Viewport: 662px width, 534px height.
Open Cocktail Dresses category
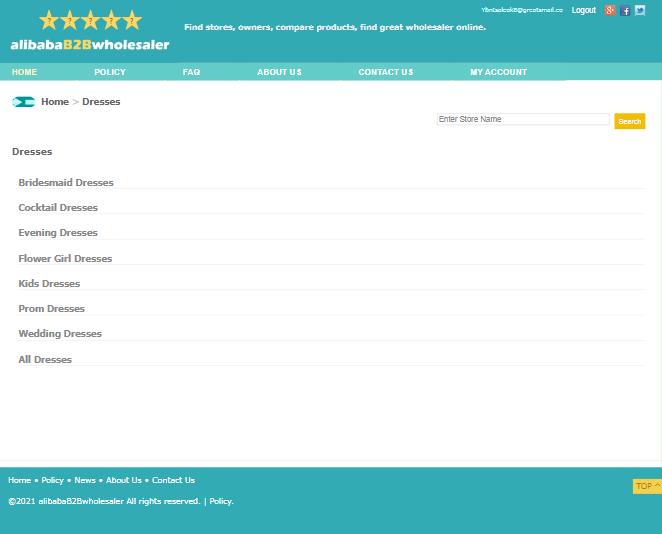(x=58, y=208)
